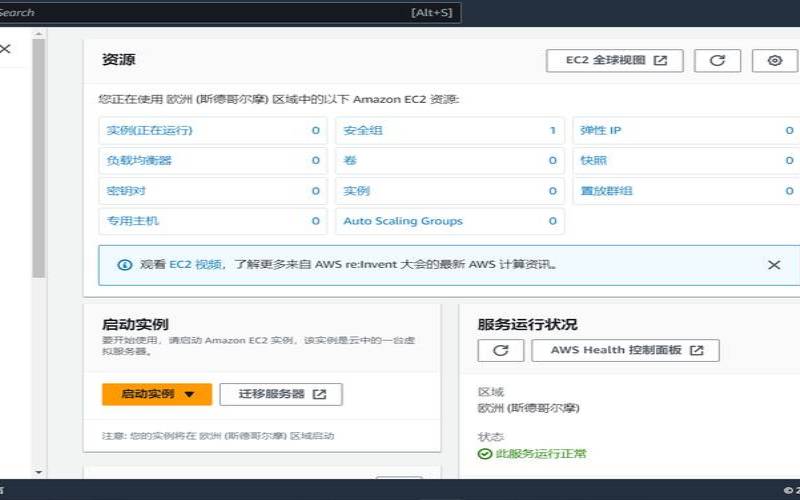Refresh the 服务运行状况 panel

pyautogui.click(x=501, y=350)
